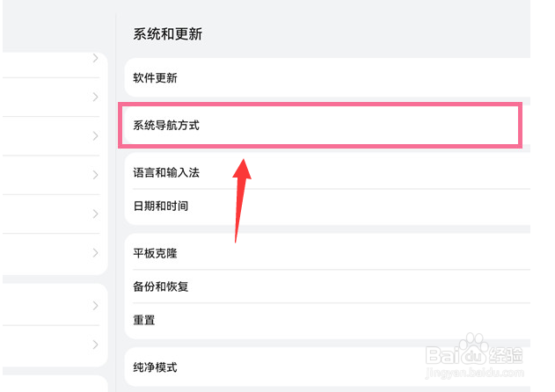Viewport: 555px width, 392px height.
Task: Select 平板克隆 entry
Action: [x=327, y=253]
